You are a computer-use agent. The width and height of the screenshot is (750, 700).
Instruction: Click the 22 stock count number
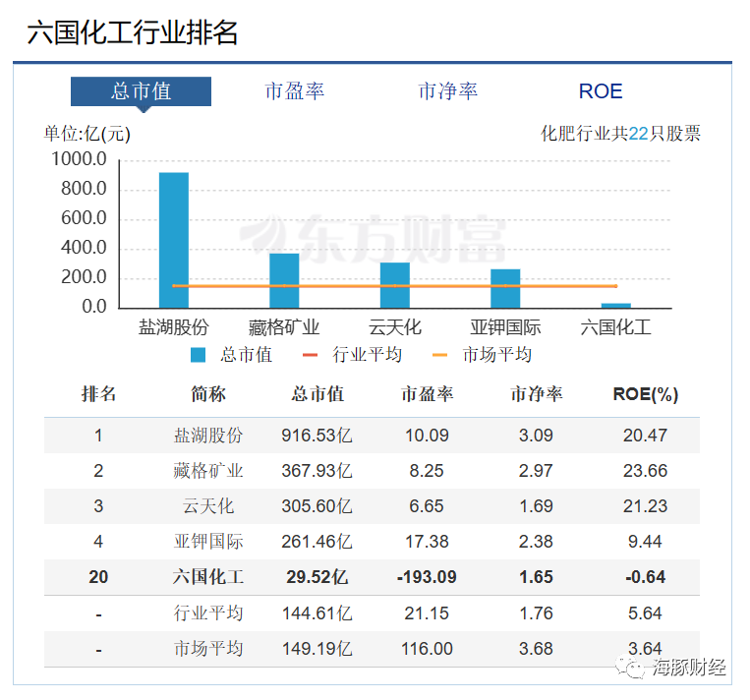pos(638,134)
